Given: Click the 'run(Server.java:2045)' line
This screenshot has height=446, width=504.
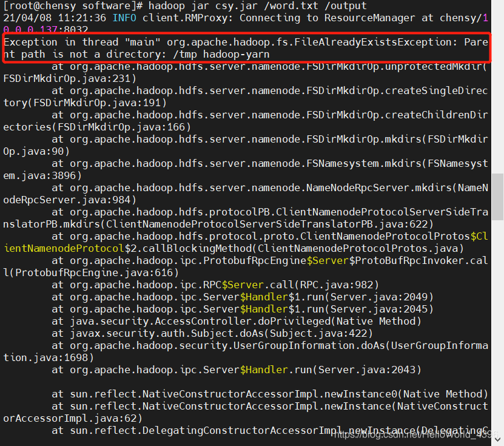Looking at the screenshot, I should pos(243,309).
